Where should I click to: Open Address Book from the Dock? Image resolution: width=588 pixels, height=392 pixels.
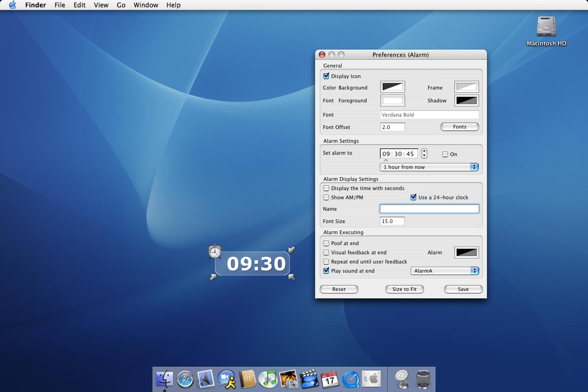click(x=248, y=379)
